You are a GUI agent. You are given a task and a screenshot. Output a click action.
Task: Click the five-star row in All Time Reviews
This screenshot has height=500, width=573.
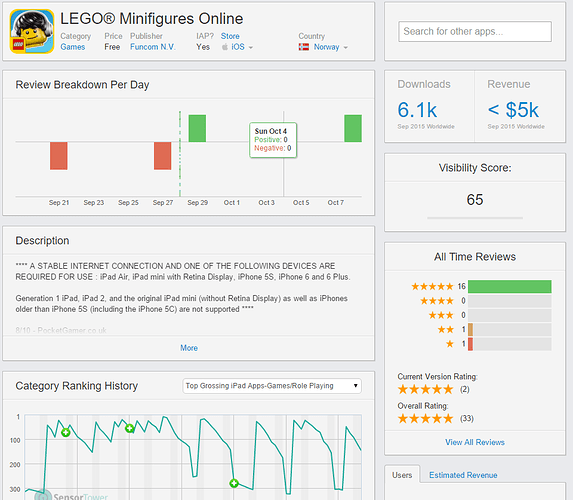[x=481, y=287]
